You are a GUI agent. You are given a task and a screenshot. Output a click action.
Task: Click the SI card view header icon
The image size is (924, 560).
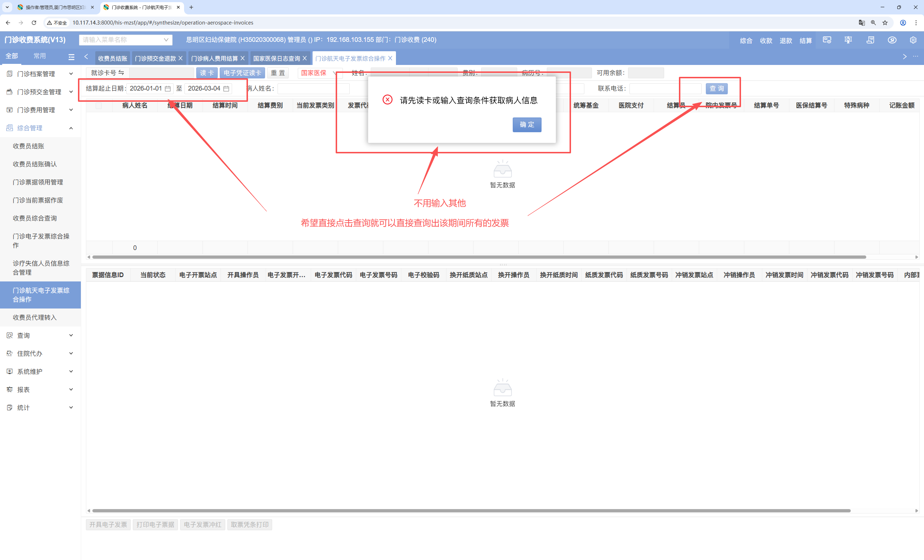click(x=827, y=40)
